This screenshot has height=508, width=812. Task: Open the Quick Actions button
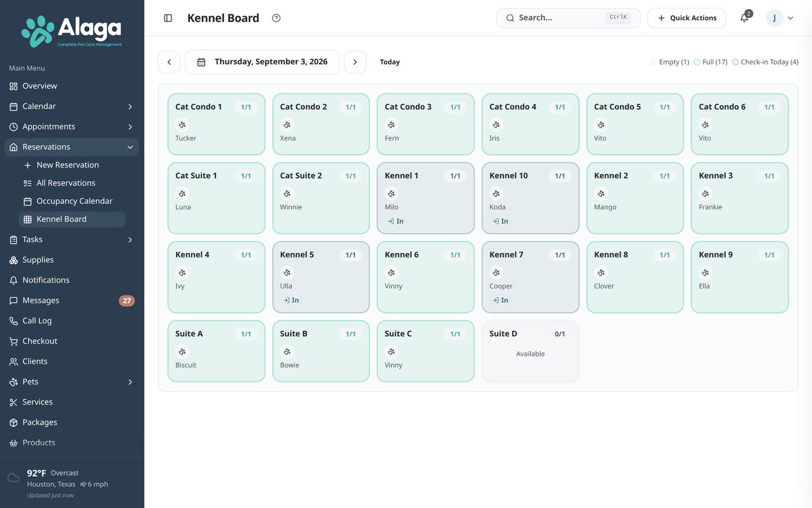(x=687, y=18)
